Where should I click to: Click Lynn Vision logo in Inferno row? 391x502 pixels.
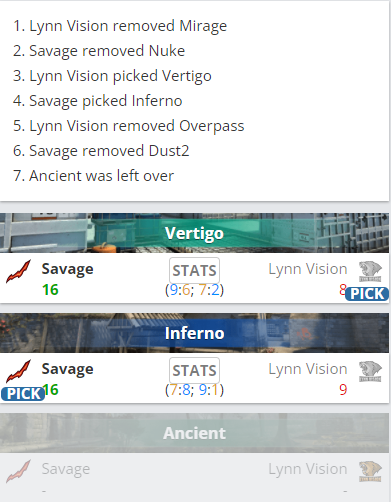pos(370,371)
